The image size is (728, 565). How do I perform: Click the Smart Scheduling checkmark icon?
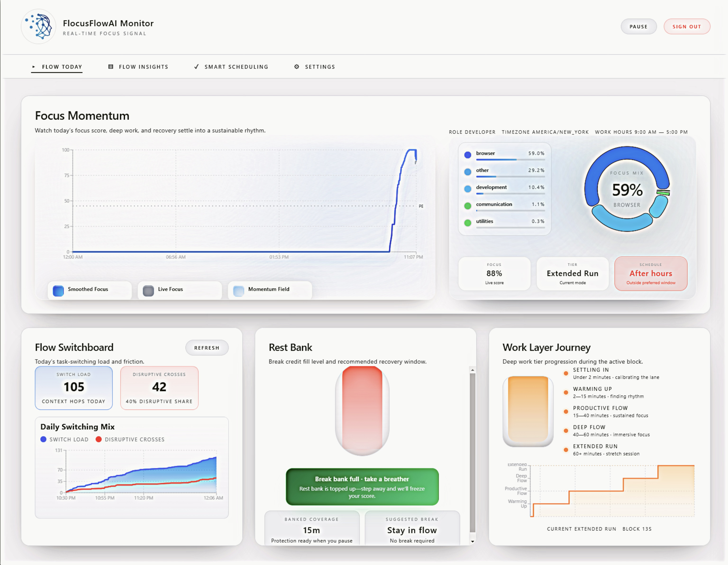click(x=197, y=67)
